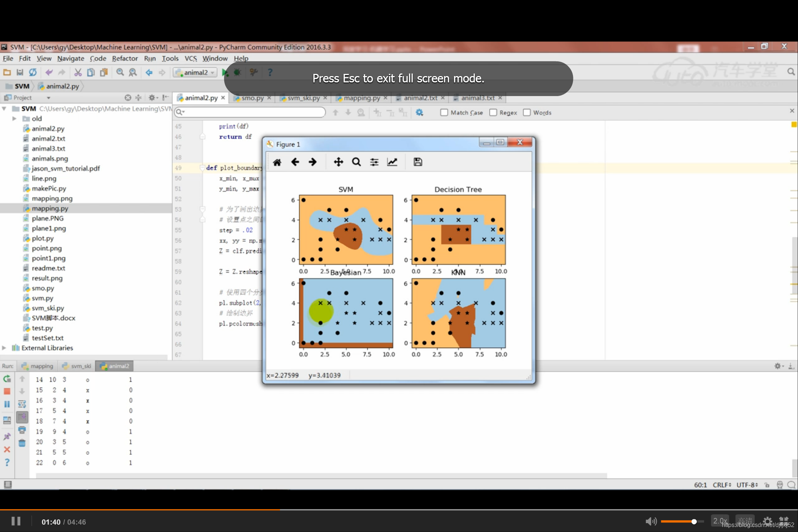Click the Copy icon in PyCharm toolbar

point(91,72)
